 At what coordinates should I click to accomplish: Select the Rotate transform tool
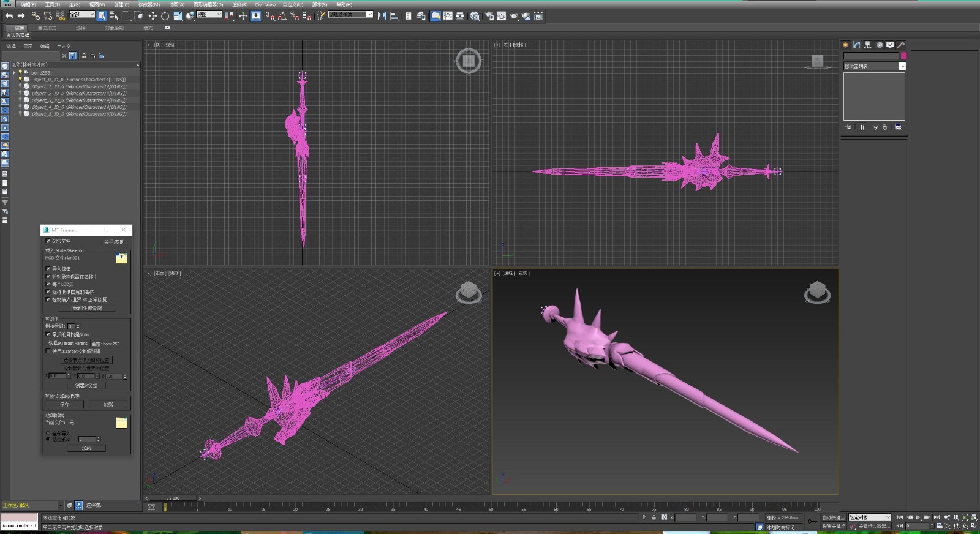[x=165, y=16]
